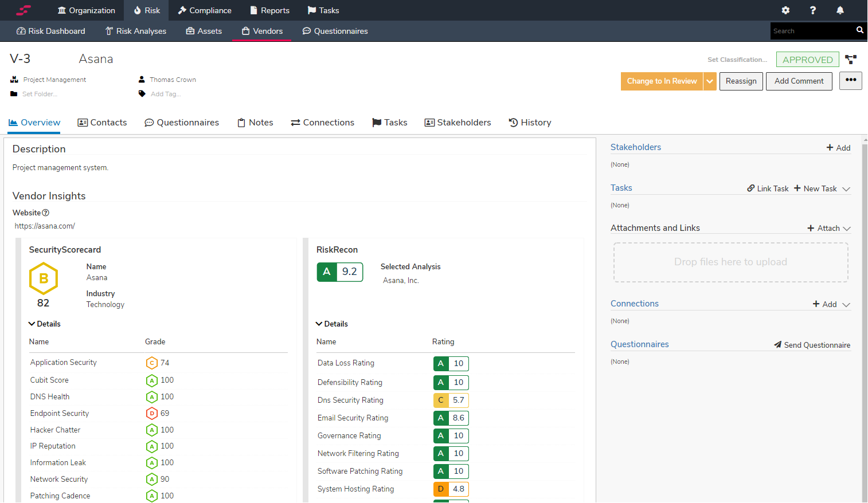
Task: Click the Reassign button
Action: point(741,81)
